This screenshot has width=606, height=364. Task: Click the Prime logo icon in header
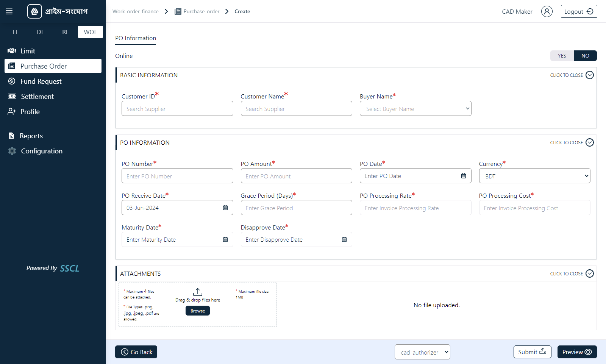[34, 11]
